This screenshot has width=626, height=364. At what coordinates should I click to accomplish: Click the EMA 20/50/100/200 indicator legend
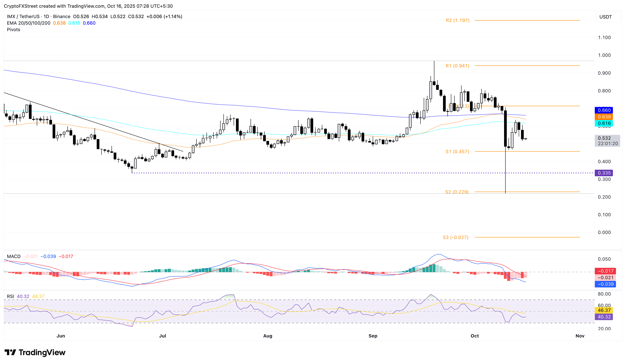click(x=28, y=23)
